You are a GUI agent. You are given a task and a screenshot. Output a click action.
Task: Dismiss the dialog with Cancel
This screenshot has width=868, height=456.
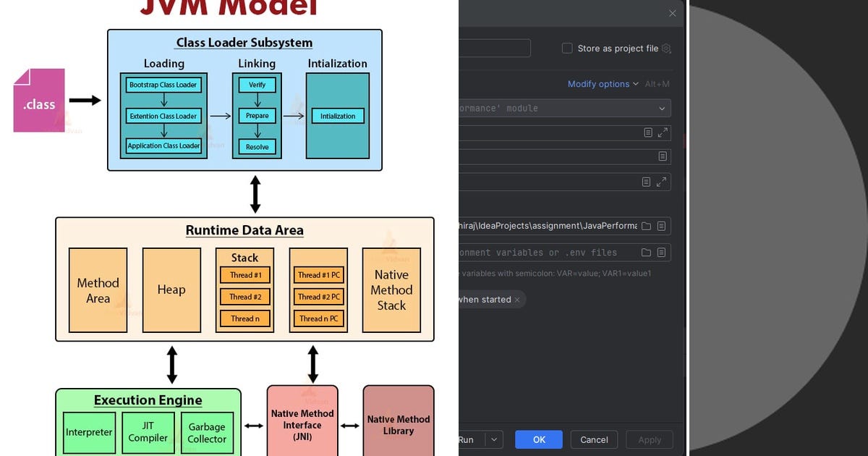(x=594, y=439)
